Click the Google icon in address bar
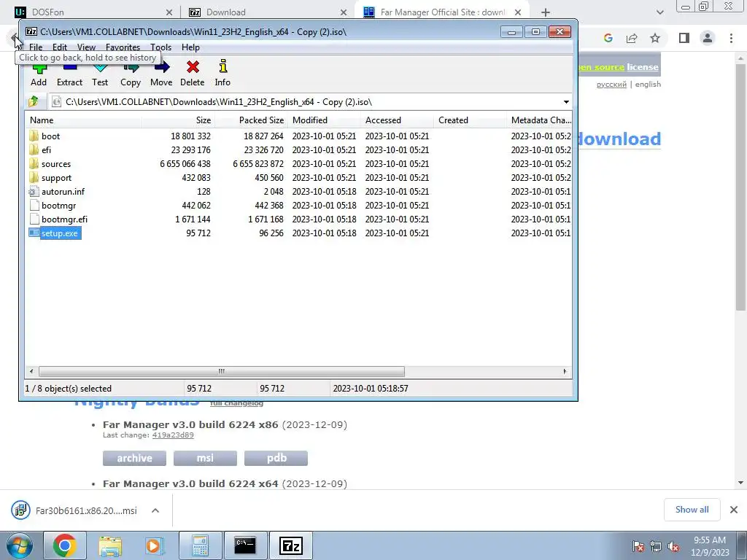The image size is (747, 560). click(608, 38)
